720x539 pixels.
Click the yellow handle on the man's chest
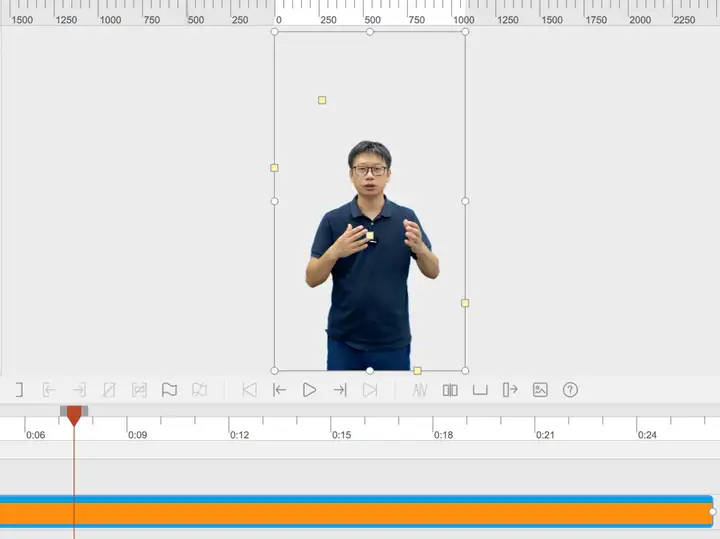point(370,236)
